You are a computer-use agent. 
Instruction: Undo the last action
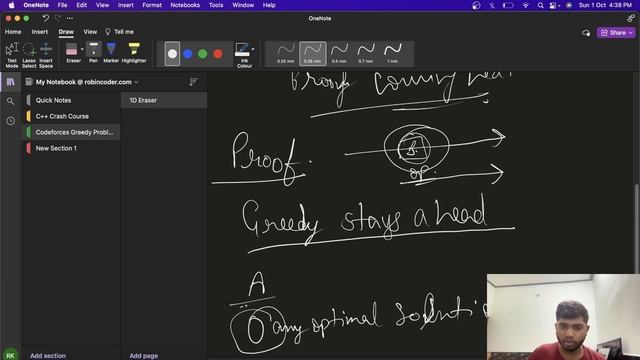point(46,18)
